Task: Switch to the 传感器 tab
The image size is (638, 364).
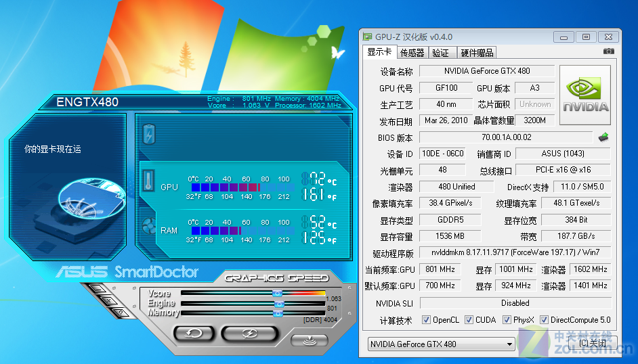Action: pyautogui.click(x=412, y=53)
